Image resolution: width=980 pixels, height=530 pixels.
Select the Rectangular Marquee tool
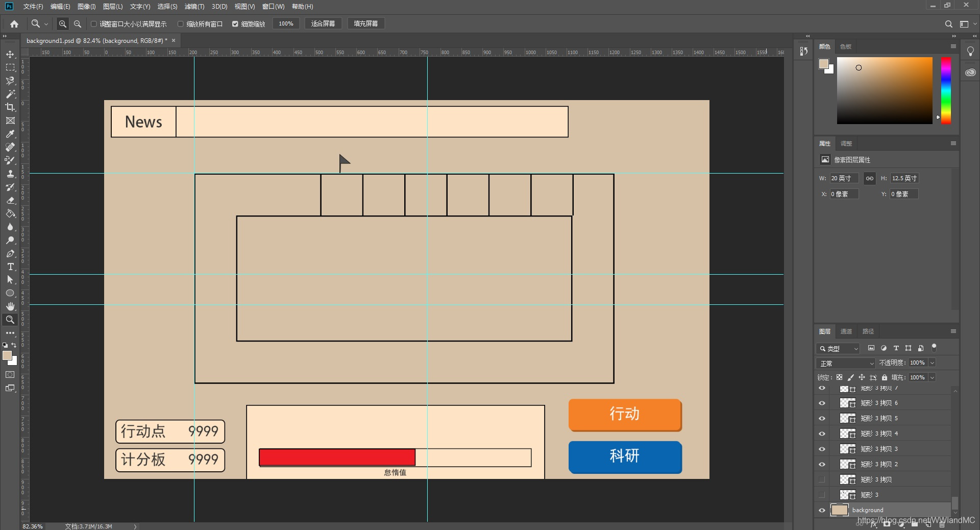[x=10, y=67]
